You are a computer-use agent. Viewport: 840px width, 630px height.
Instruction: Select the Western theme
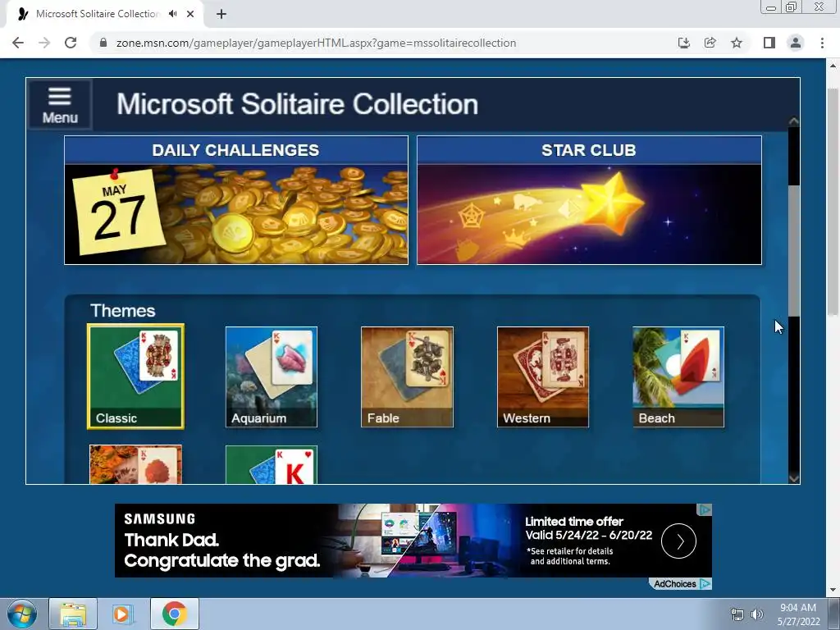point(543,377)
